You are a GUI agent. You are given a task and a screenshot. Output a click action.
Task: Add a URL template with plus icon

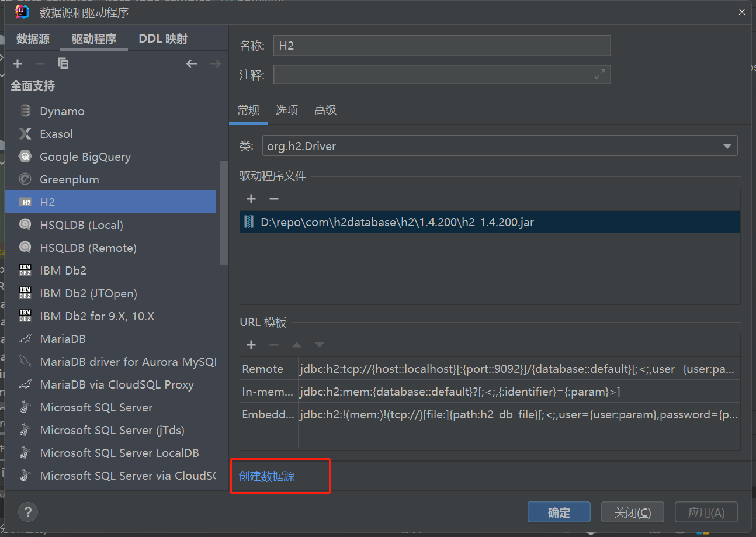click(251, 345)
